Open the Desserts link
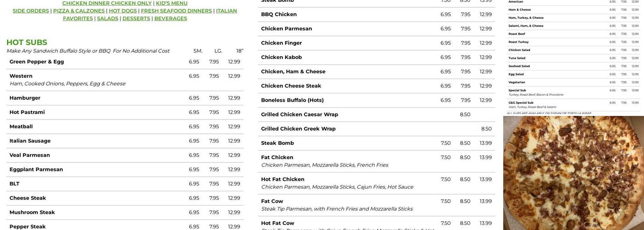644x230 pixels. point(136,18)
